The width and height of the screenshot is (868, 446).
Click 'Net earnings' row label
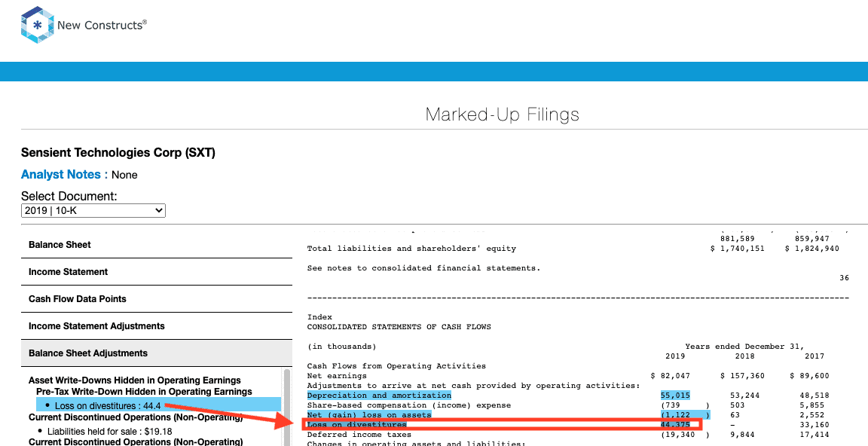[x=337, y=376]
